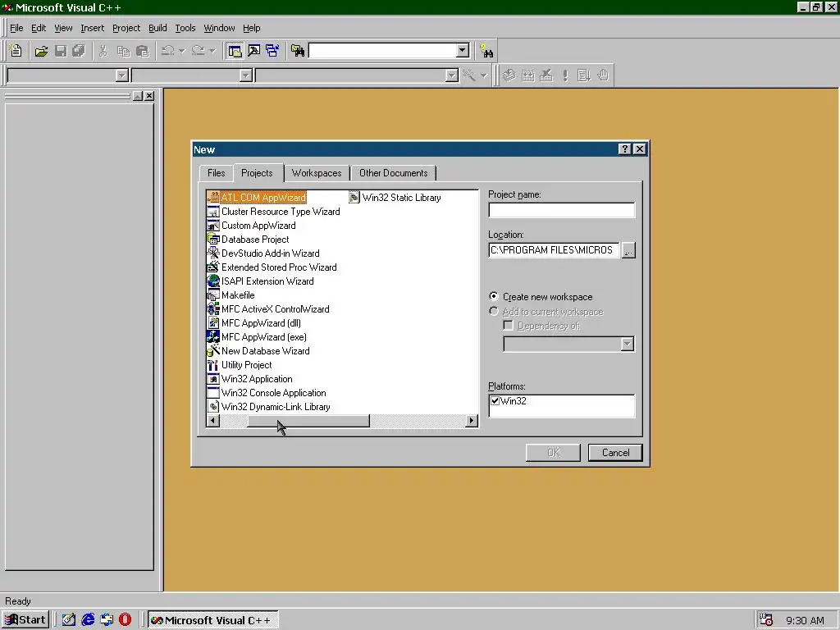
Task: Click the Window List toolbar icon
Action: click(272, 51)
